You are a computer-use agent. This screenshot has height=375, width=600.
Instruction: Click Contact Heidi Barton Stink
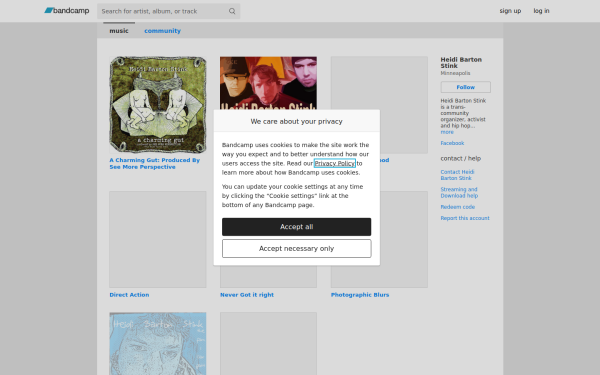[457, 175]
